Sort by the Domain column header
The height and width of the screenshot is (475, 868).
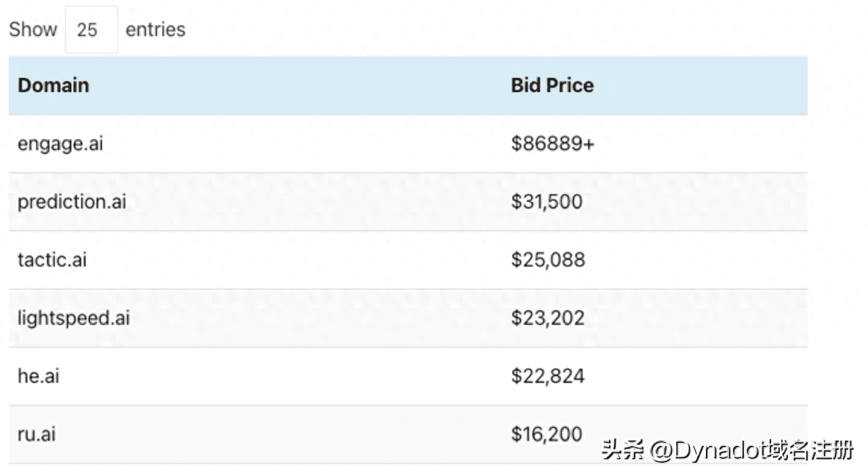[x=54, y=85]
